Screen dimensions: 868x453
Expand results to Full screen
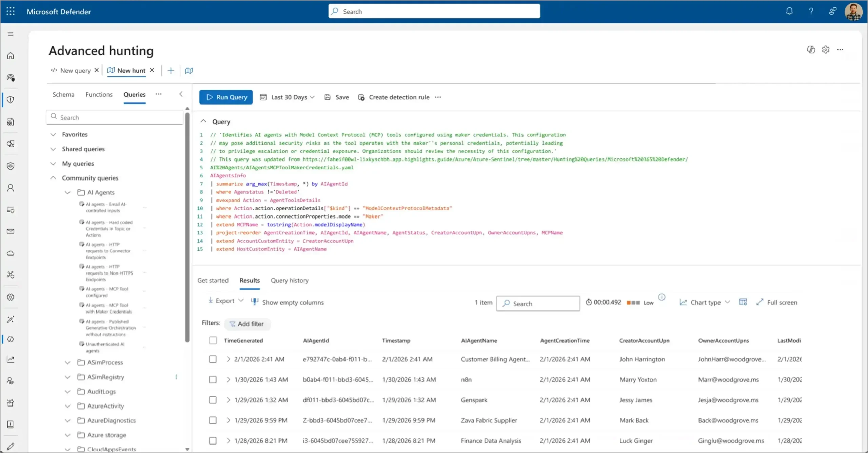pyautogui.click(x=777, y=302)
